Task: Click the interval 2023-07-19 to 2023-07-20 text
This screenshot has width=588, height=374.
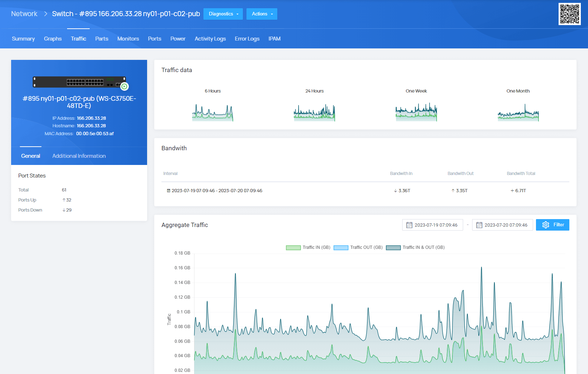Action: click(217, 191)
